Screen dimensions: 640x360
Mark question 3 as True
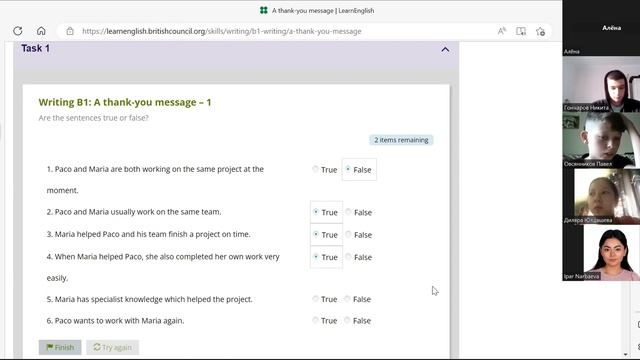click(316, 234)
